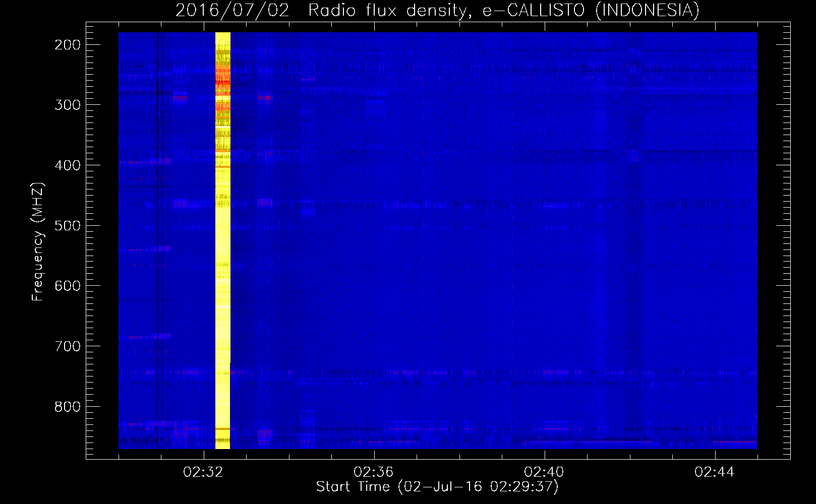Click the 02:32 time tick label
The image size is (816, 504).
(203, 472)
